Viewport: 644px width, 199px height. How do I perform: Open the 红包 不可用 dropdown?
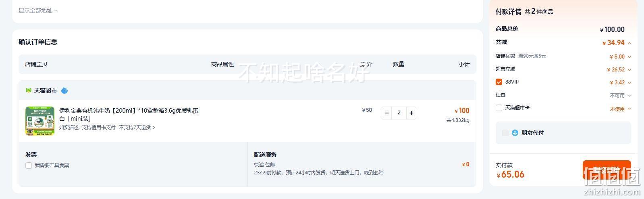pos(621,96)
